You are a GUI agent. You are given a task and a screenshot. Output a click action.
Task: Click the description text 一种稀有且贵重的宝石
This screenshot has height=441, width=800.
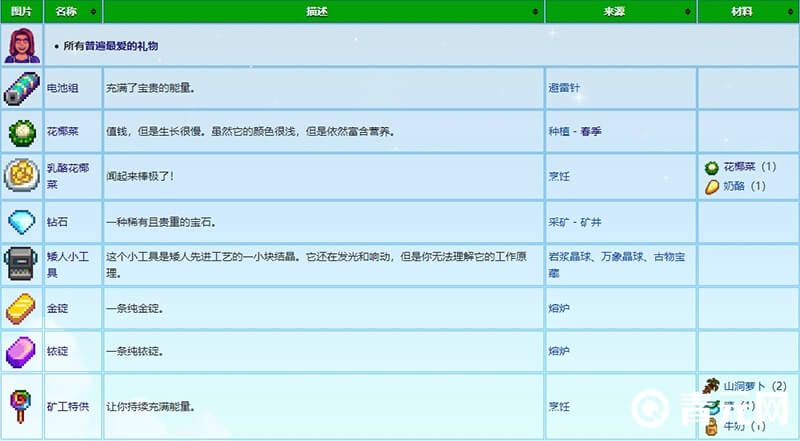(161, 222)
